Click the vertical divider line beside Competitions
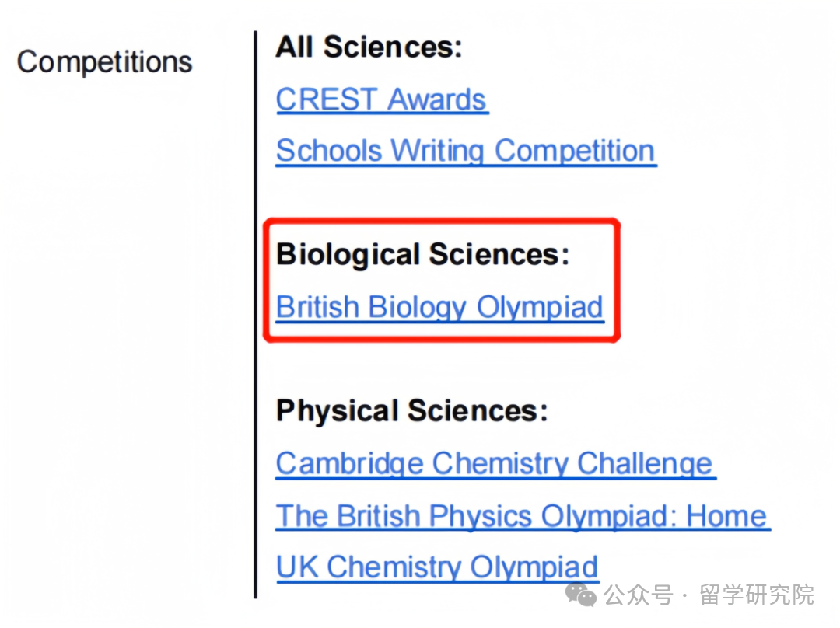 [x=256, y=315]
